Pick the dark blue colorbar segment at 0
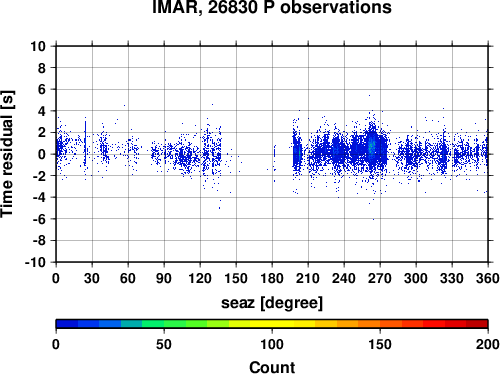The height and width of the screenshot is (374, 500). click(x=67, y=324)
